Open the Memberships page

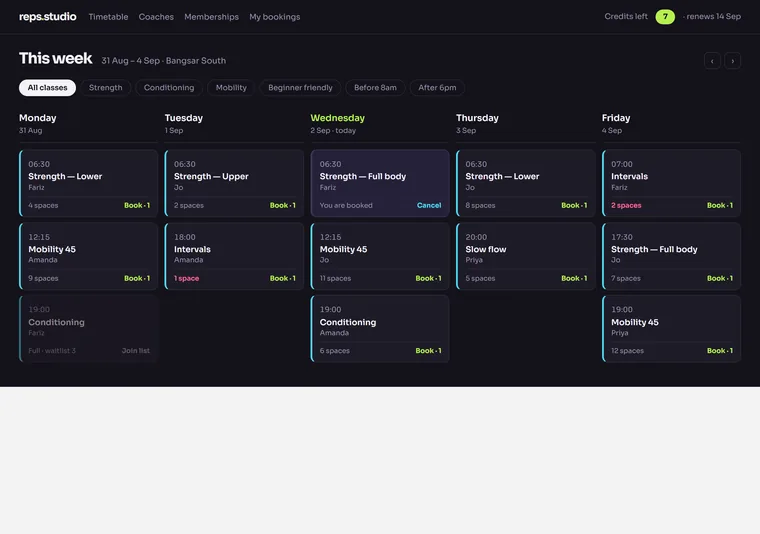point(211,16)
